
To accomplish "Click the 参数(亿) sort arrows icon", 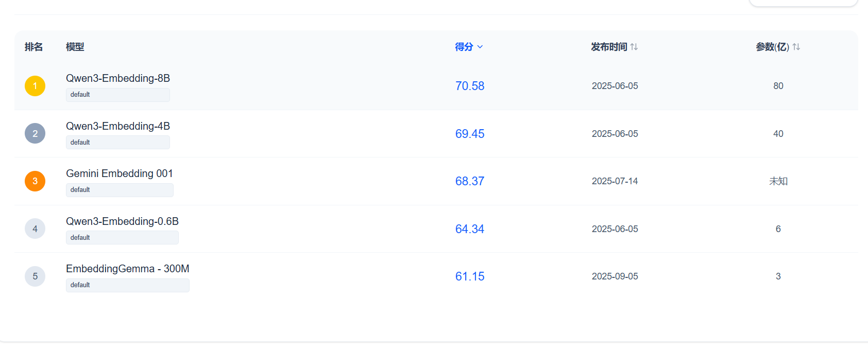I will click(796, 47).
